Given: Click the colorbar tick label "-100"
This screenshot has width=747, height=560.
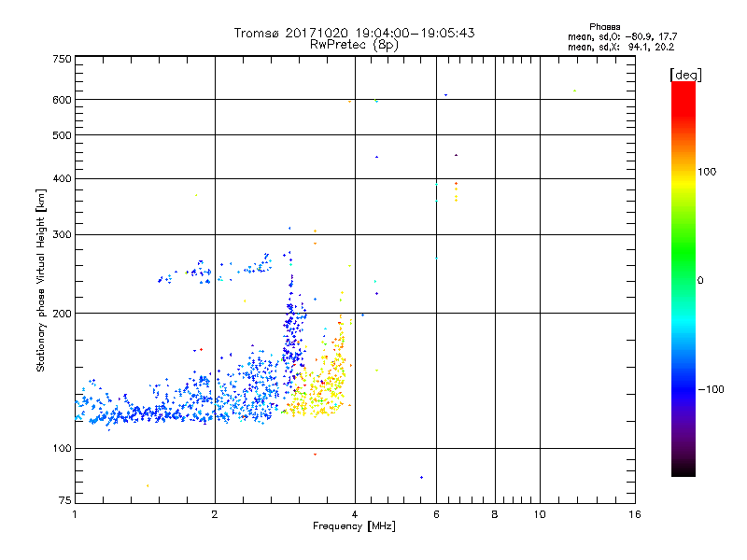Looking at the screenshot, I should tap(711, 389).
